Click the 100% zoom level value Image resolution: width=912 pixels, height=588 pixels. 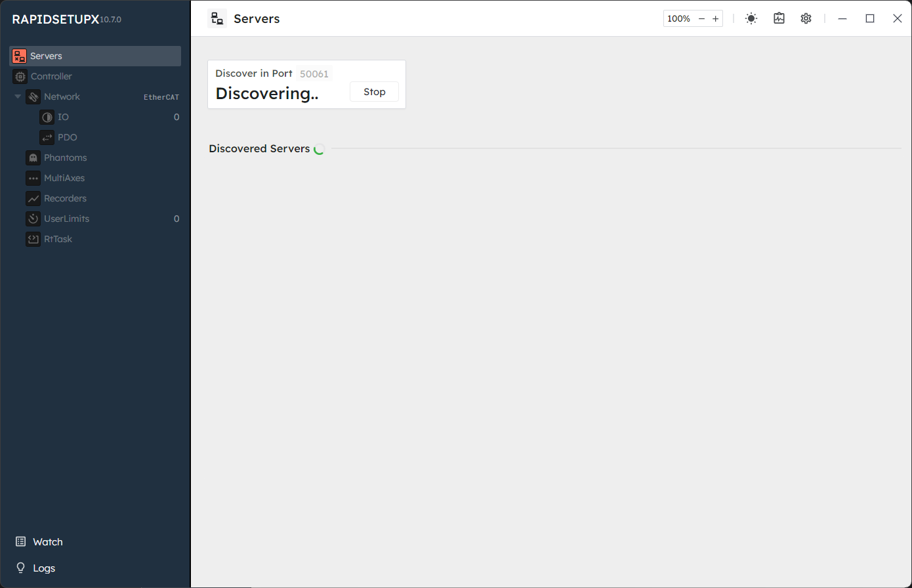click(x=678, y=19)
